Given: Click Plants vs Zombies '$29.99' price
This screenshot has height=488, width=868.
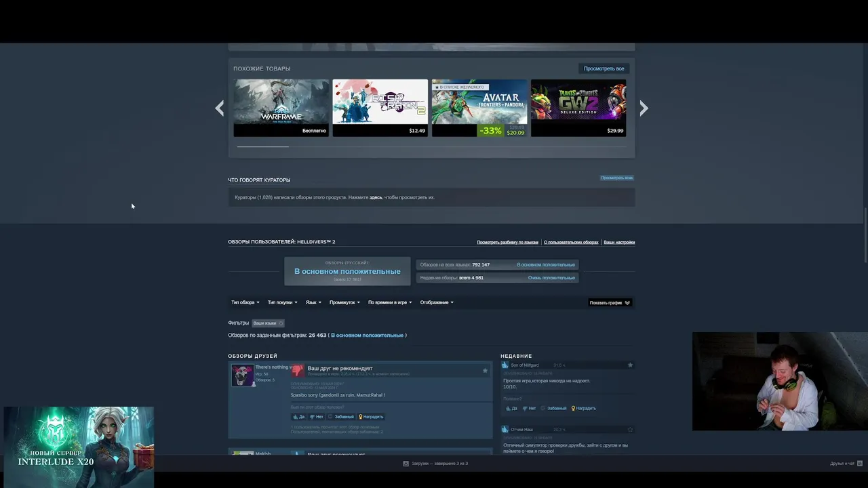Looking at the screenshot, I should click(x=615, y=131).
